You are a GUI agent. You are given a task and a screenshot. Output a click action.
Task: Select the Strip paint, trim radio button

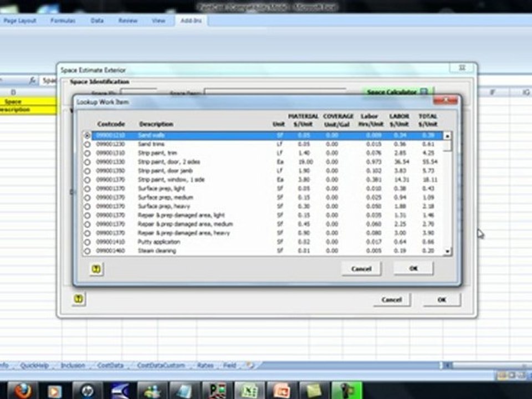[x=87, y=153]
